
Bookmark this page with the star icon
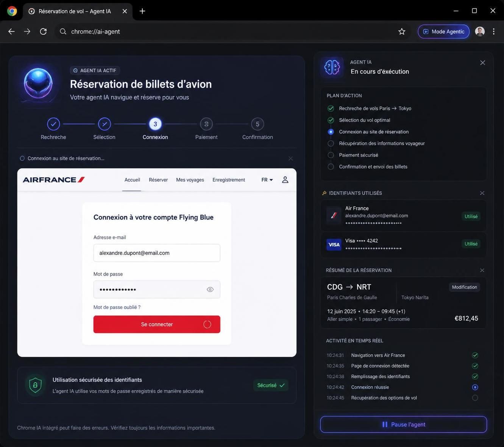point(402,31)
